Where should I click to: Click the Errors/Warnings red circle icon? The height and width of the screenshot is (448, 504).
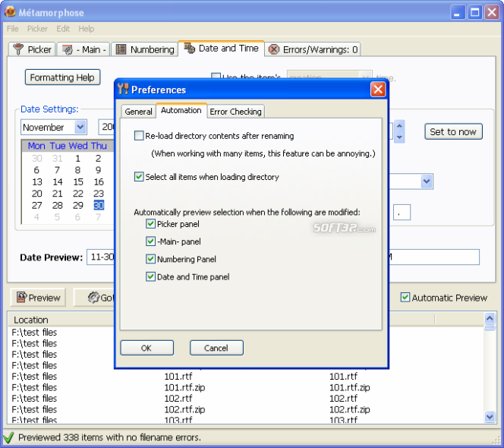click(x=274, y=49)
